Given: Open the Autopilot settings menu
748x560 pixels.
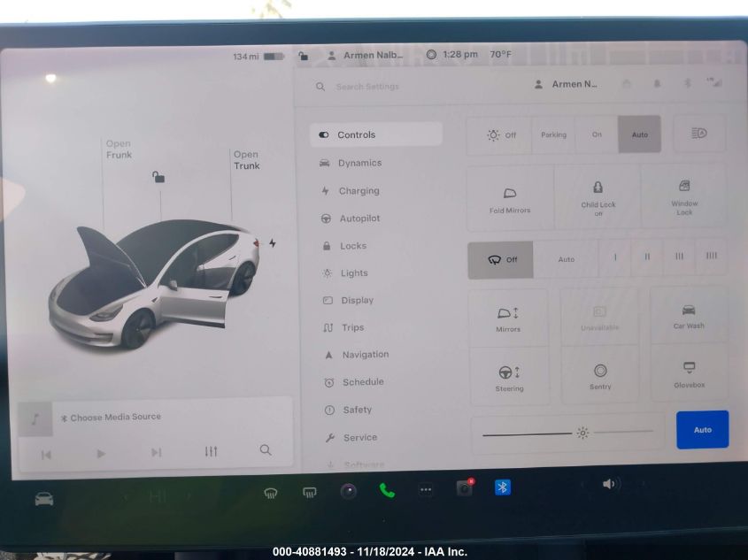Looking at the screenshot, I should [359, 219].
